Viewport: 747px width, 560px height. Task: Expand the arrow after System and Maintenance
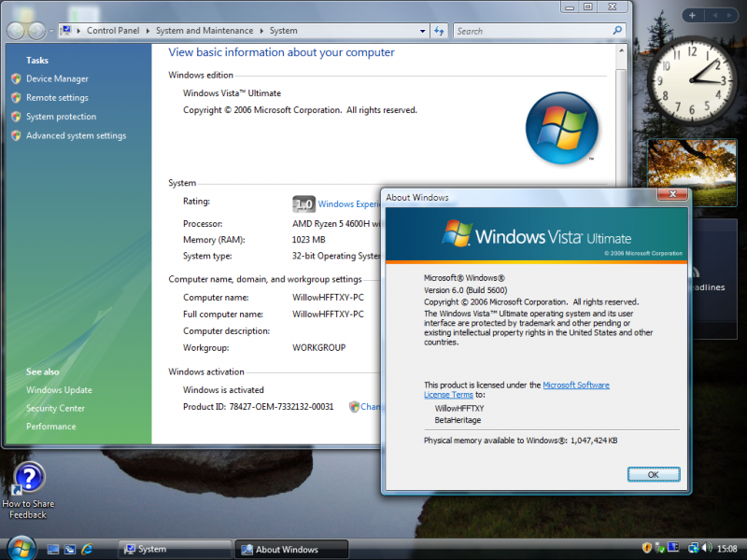pos(261,31)
